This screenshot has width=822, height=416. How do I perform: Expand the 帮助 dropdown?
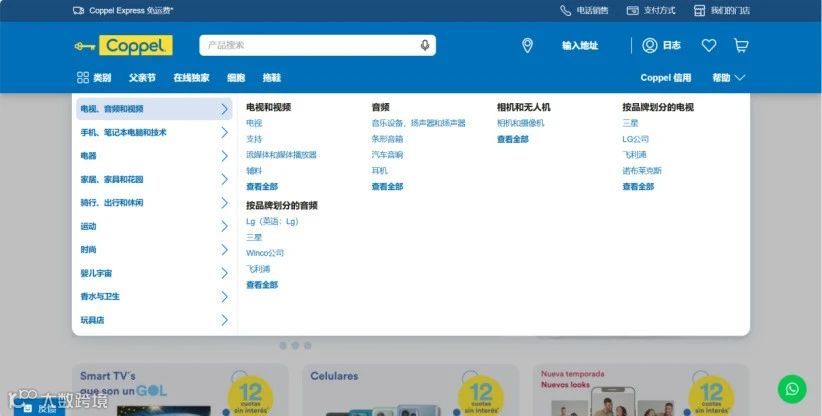coord(728,78)
